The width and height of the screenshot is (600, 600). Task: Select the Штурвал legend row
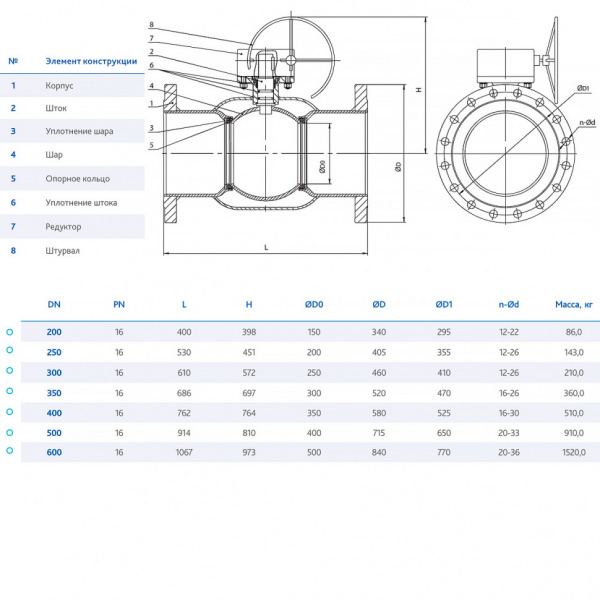[x=70, y=250]
